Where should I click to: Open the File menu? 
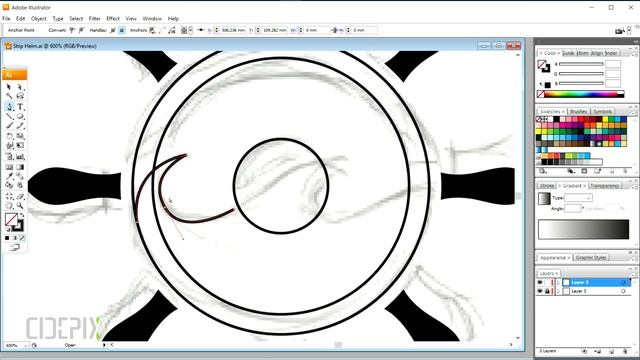pos(6,19)
